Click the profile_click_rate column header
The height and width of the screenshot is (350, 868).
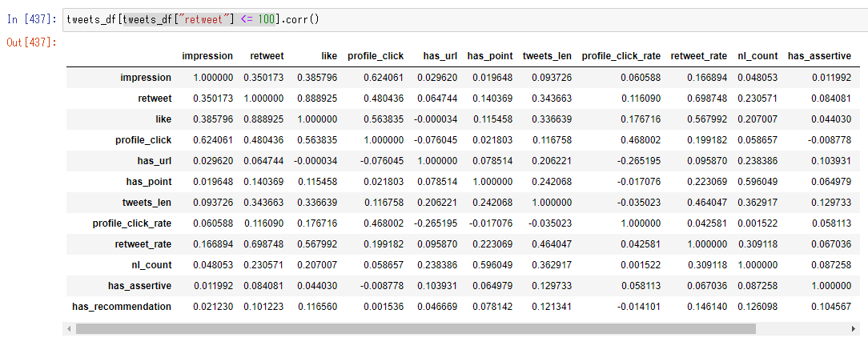coord(621,56)
